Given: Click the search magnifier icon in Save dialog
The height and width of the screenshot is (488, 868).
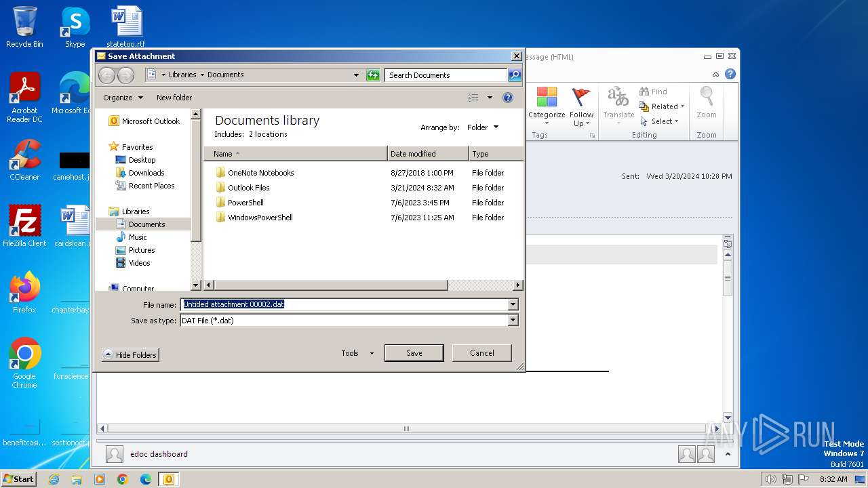Looking at the screenshot, I should click(515, 75).
